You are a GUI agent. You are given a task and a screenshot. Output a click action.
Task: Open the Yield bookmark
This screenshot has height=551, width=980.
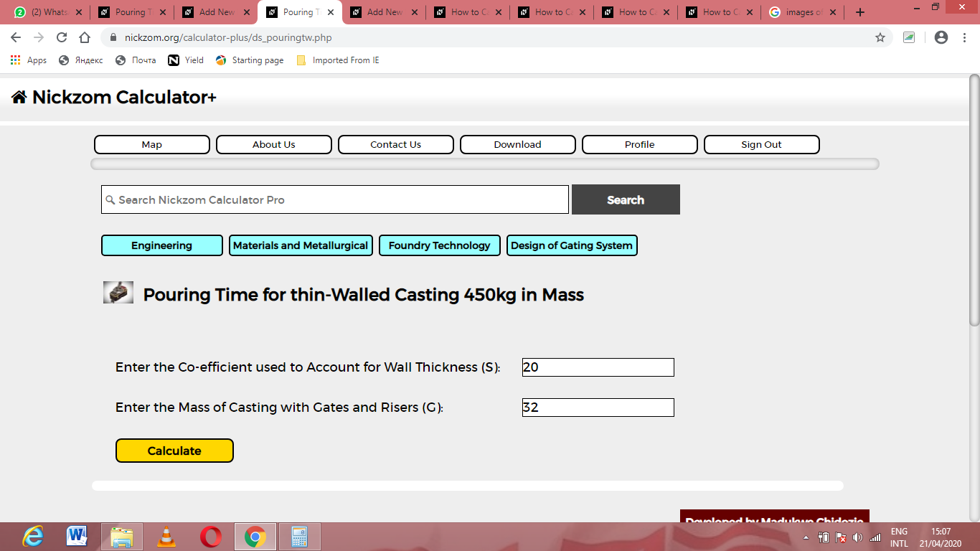(186, 60)
